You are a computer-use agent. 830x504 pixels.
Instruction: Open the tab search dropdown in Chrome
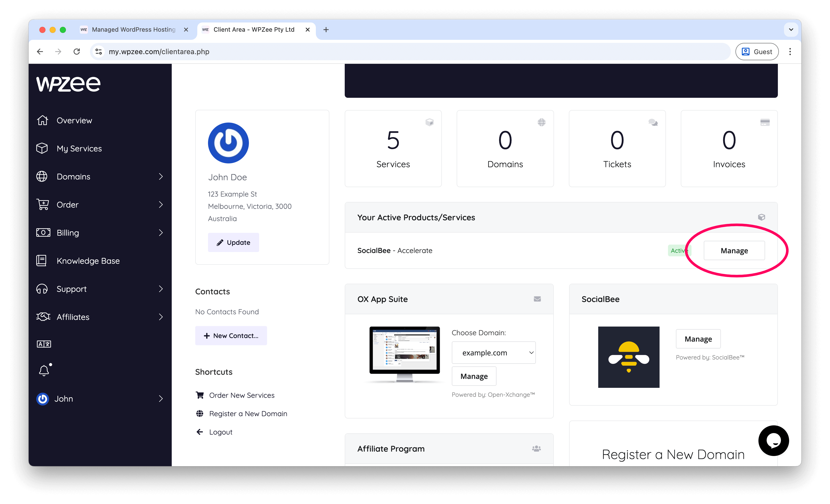coord(791,30)
